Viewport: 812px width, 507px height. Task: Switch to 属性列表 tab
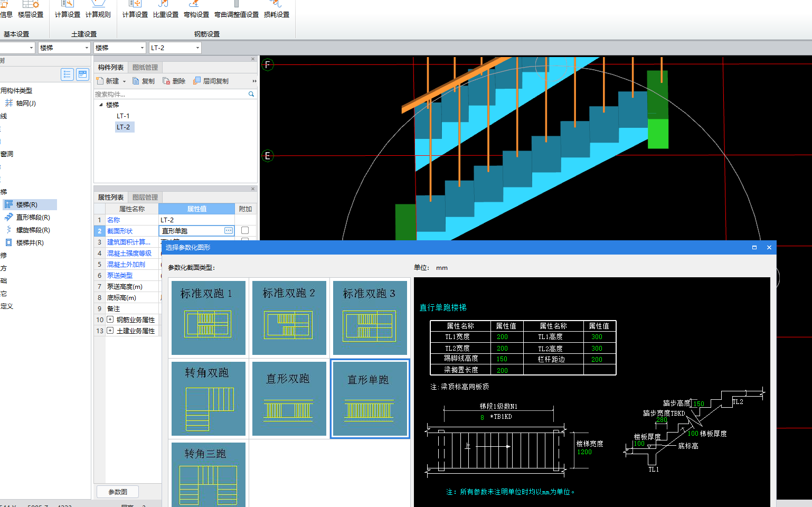pyautogui.click(x=111, y=197)
